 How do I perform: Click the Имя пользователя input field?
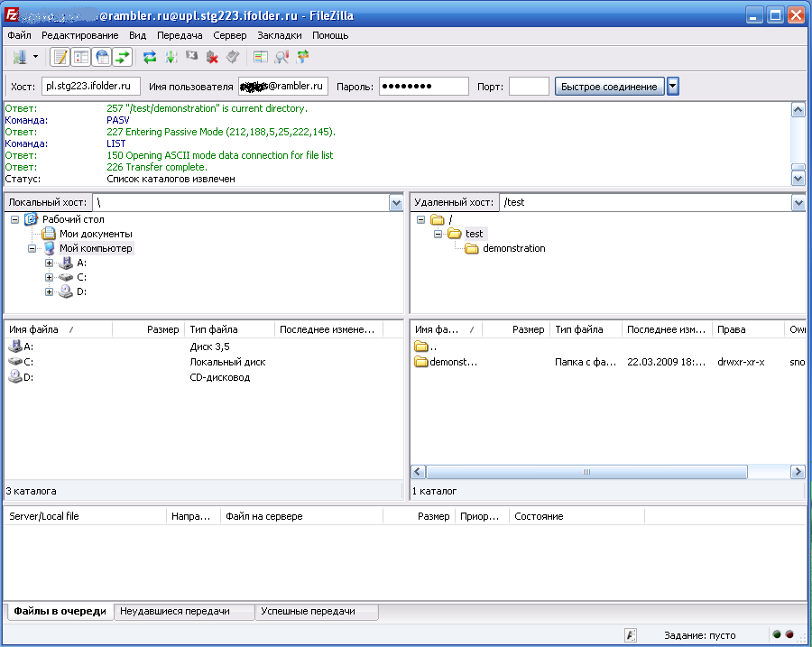[x=283, y=86]
